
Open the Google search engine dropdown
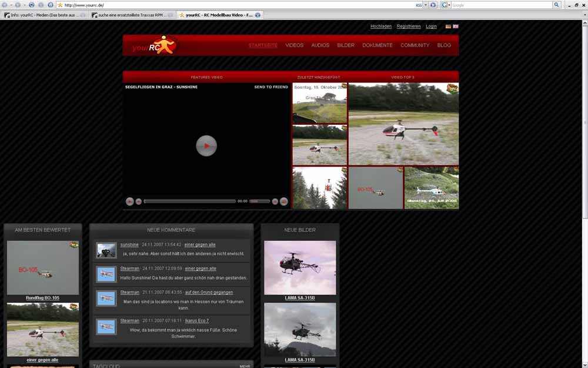tap(446, 5)
